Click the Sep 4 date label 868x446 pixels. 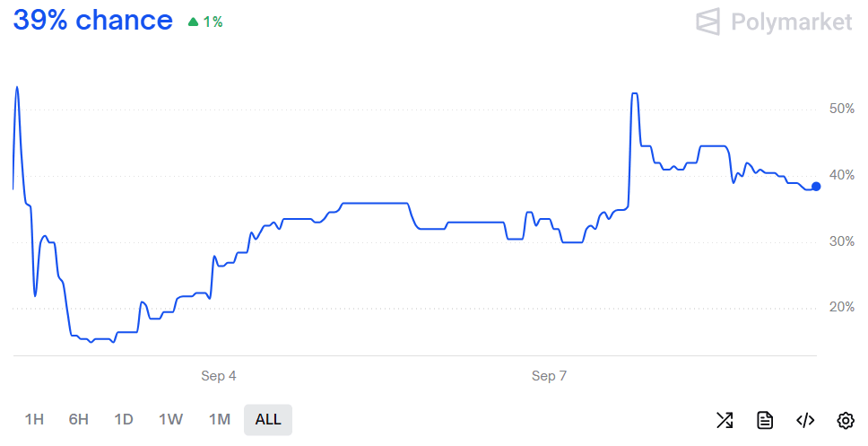point(219,376)
